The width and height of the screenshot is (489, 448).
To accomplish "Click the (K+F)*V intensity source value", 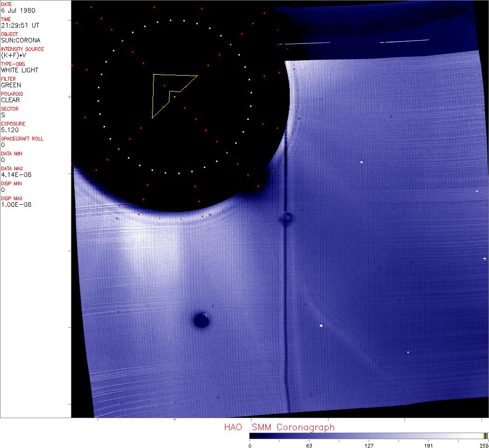I will point(15,55).
